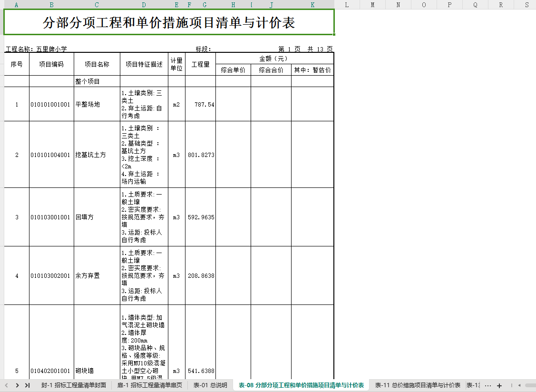Image resolution: width=536 pixels, height=392 pixels.
Task: Select column O header
Action: coord(424,5)
